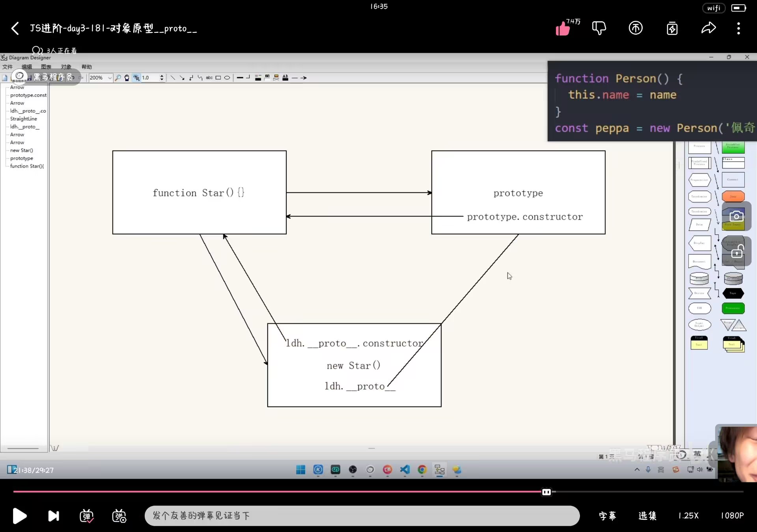Click the volume speaker tray icon
Image resolution: width=757 pixels, height=532 pixels.
pyautogui.click(x=700, y=469)
